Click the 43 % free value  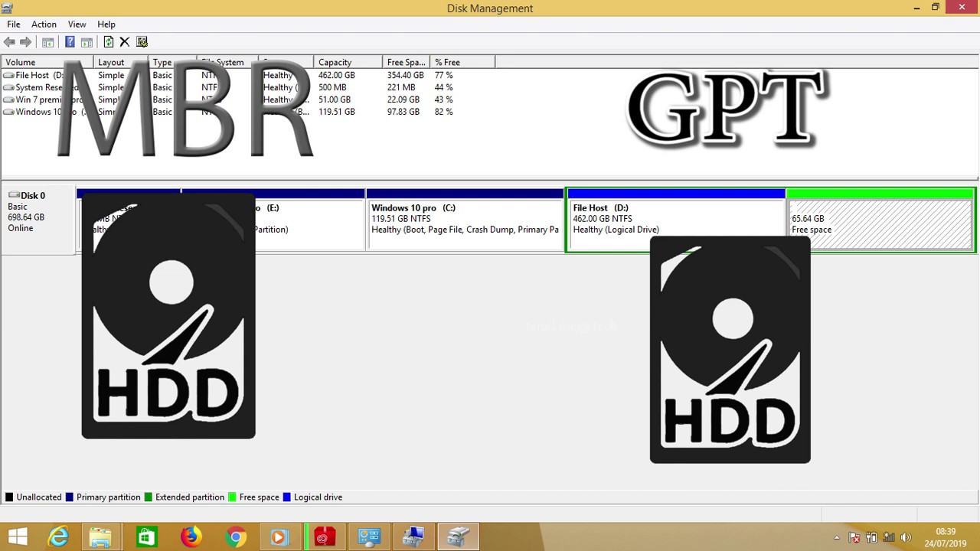tap(444, 100)
